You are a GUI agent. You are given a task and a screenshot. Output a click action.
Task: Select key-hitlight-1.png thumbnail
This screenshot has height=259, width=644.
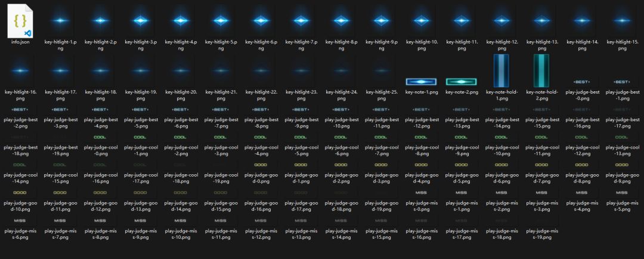tap(60, 20)
